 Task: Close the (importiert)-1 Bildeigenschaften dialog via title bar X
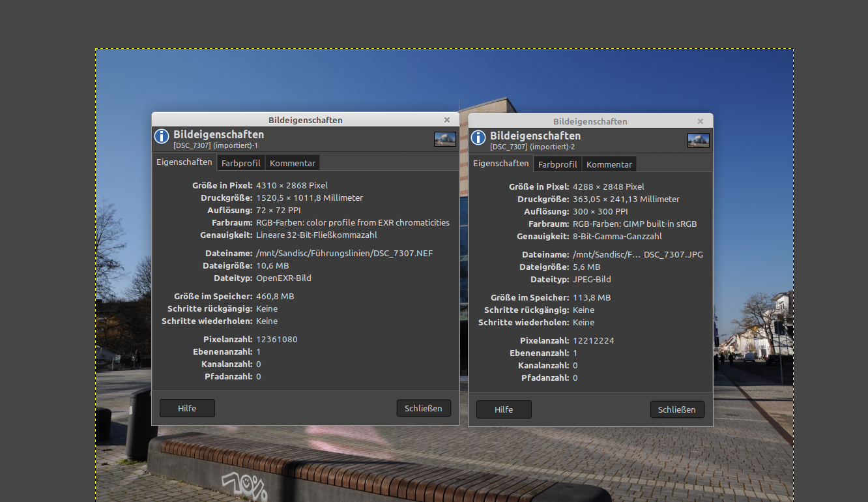[447, 120]
